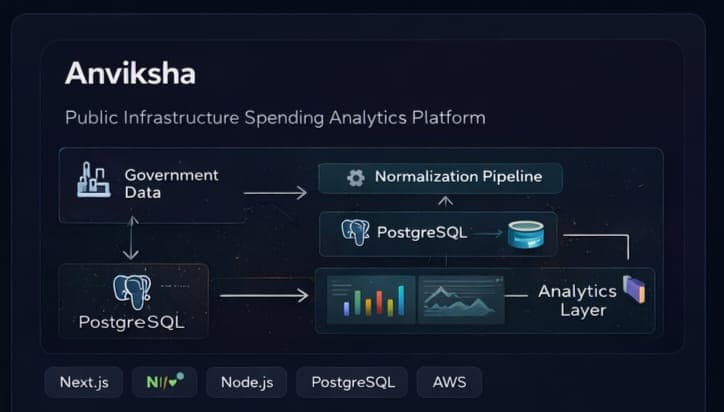
Task: Select the Node.js tech tag
Action: coord(246,382)
